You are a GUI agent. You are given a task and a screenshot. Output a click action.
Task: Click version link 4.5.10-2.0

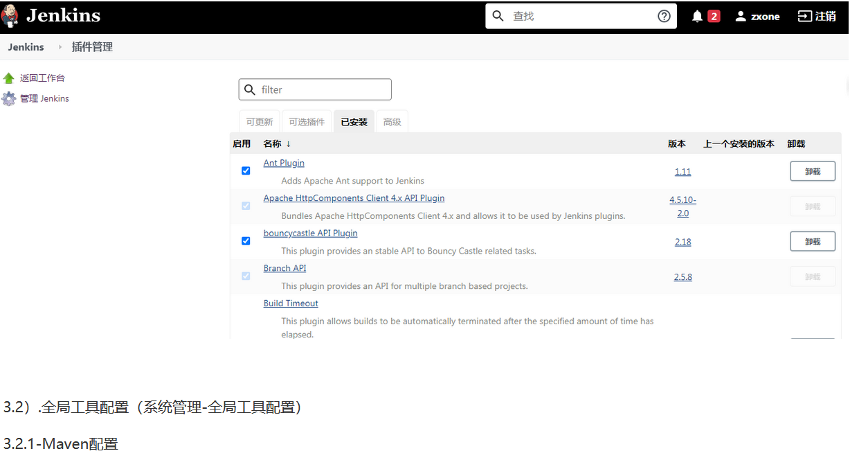(682, 206)
